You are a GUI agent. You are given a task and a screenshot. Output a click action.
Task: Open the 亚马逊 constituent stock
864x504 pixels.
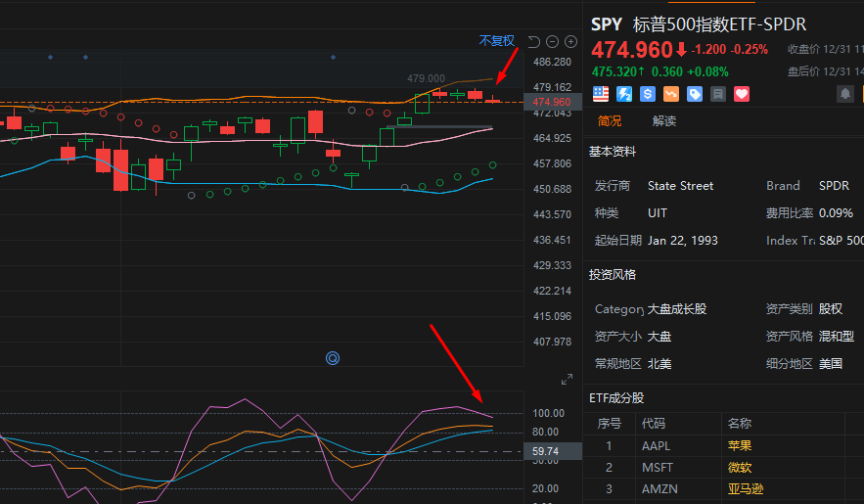pyautogui.click(x=746, y=489)
